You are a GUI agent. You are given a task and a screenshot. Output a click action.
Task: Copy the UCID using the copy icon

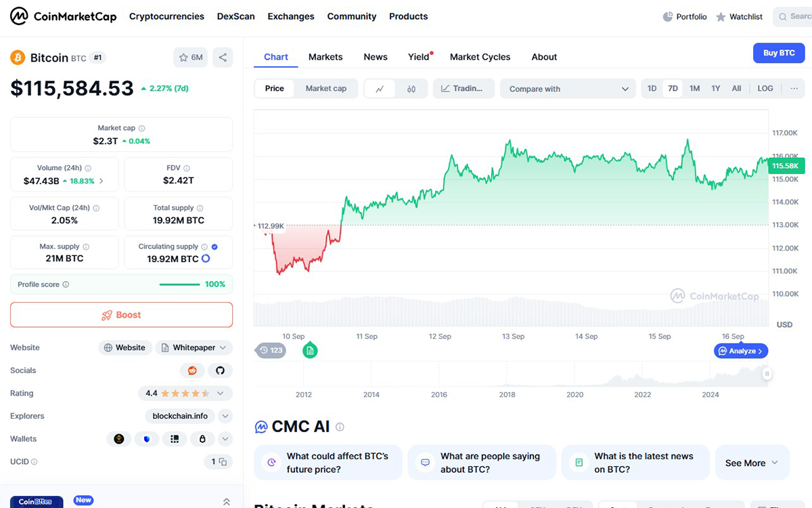(224, 461)
